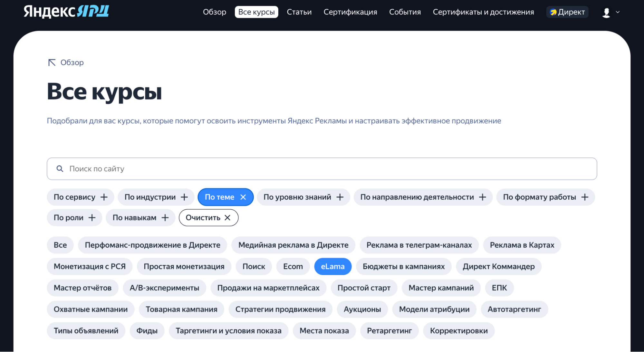Enable the Все topic filter
Screen dimensions: 644x352
pyautogui.click(x=60, y=245)
